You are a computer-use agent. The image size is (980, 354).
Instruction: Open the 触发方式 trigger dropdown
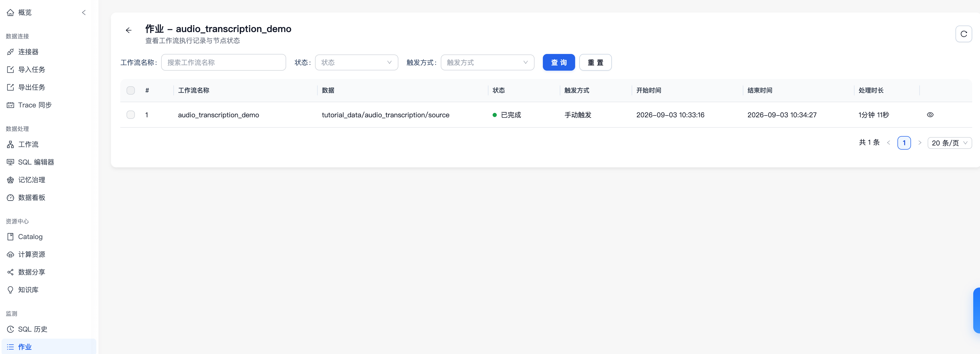pos(487,63)
